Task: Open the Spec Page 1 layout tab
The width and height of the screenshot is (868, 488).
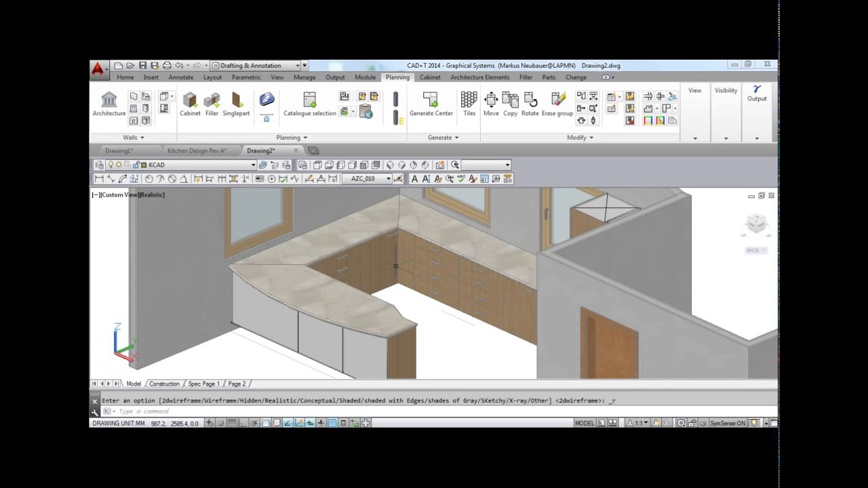Action: 203,384
